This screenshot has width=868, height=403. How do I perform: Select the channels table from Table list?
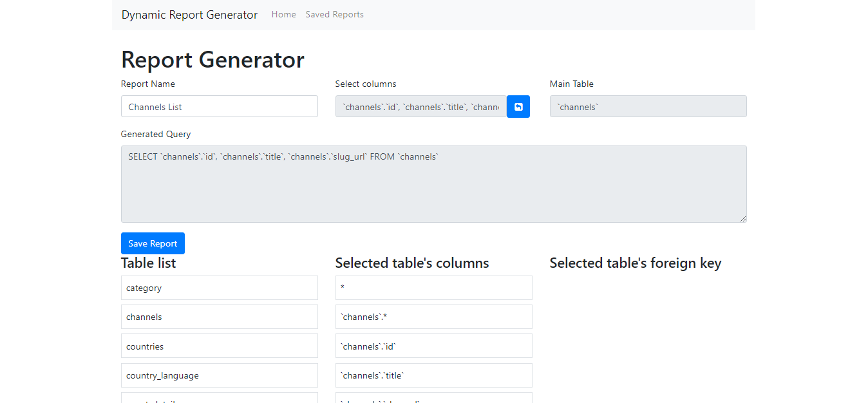(219, 316)
